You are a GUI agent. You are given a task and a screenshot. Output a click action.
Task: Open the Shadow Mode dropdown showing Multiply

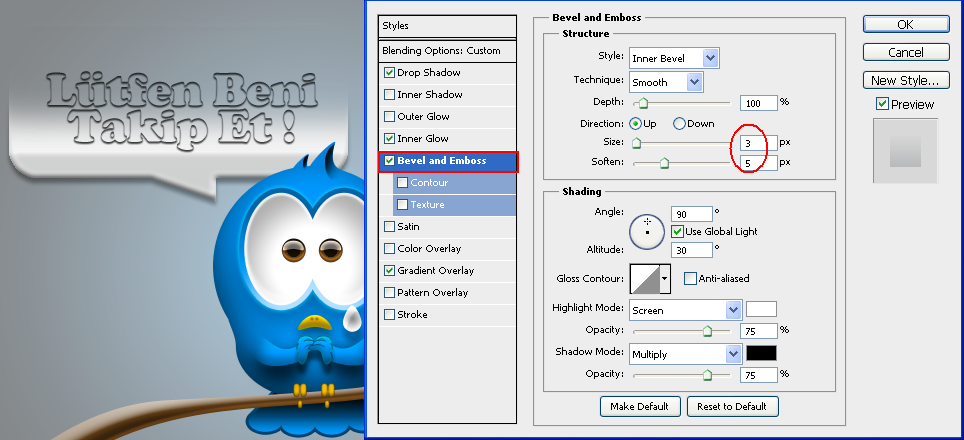point(685,354)
